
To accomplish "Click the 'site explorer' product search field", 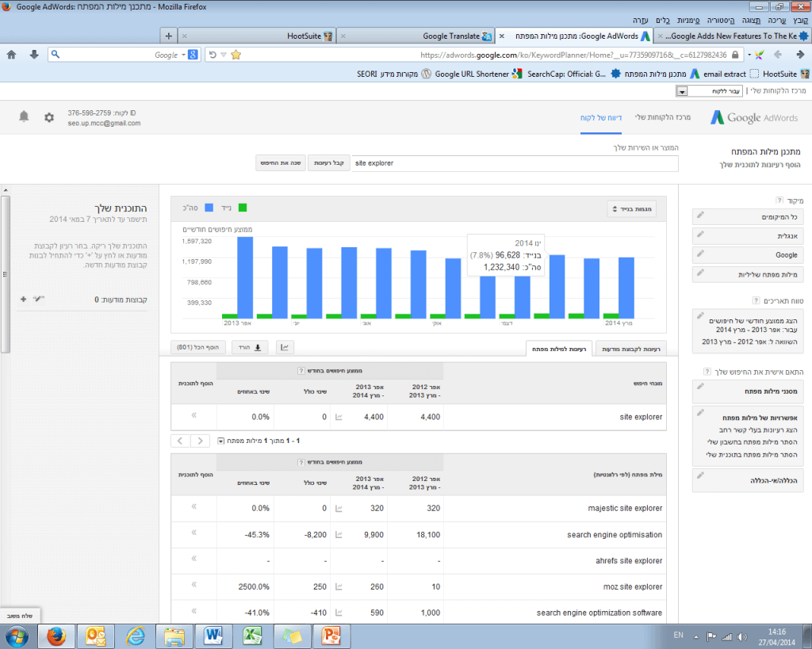I will [515, 163].
